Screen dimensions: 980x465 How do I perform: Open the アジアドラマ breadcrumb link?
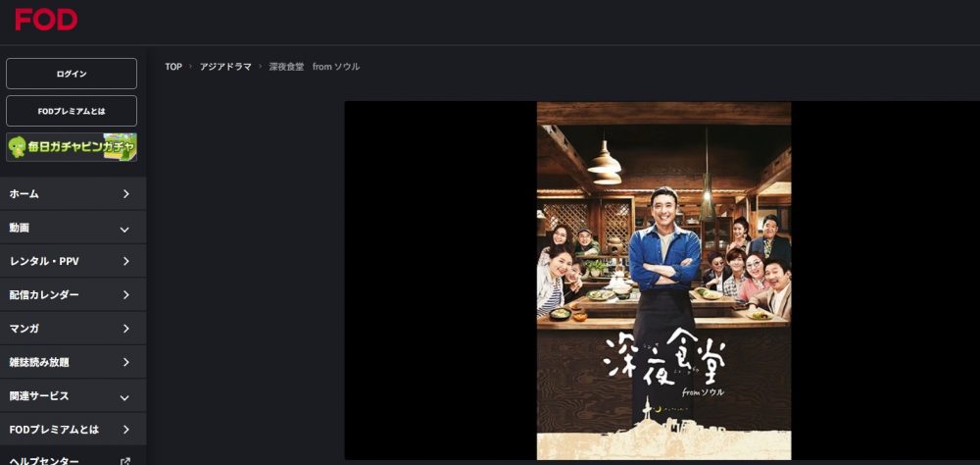pyautogui.click(x=225, y=67)
